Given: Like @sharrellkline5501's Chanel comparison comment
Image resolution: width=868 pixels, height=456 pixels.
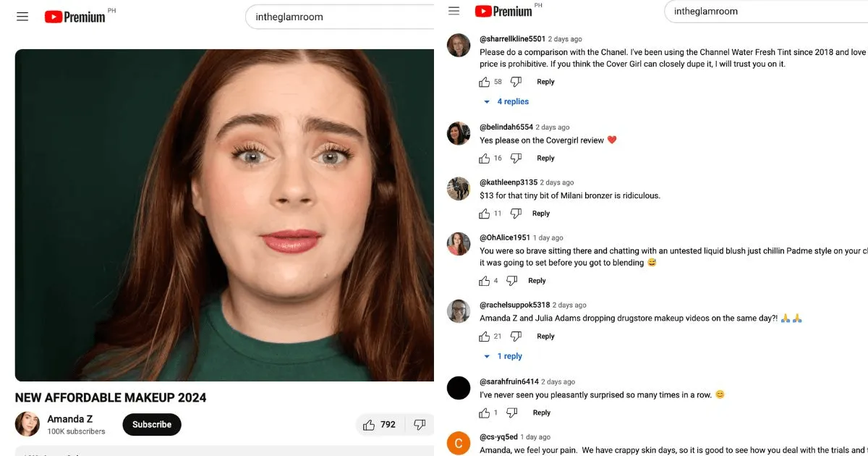Looking at the screenshot, I should tap(485, 82).
